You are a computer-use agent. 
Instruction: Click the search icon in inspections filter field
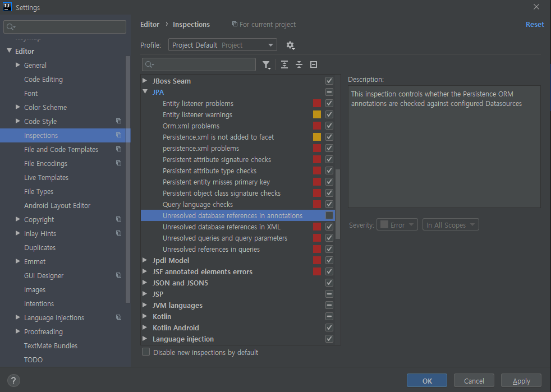[x=149, y=64]
